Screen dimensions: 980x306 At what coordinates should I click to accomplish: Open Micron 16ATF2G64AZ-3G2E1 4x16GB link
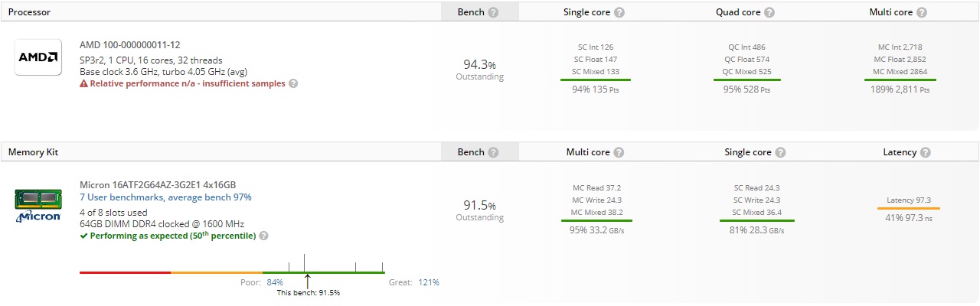[158, 185]
